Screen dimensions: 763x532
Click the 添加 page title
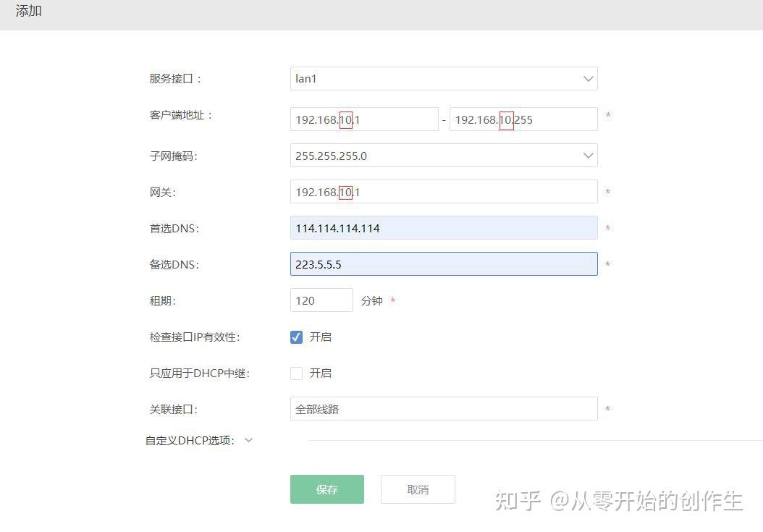click(28, 11)
